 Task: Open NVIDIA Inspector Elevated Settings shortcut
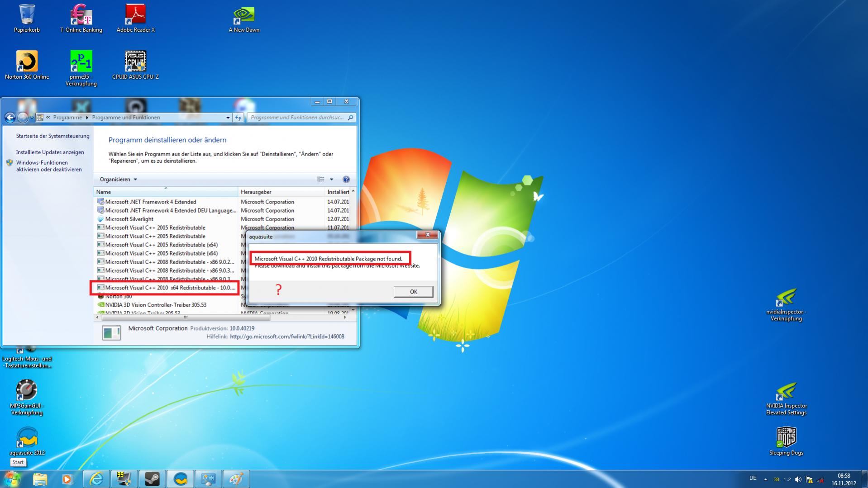[786, 398]
